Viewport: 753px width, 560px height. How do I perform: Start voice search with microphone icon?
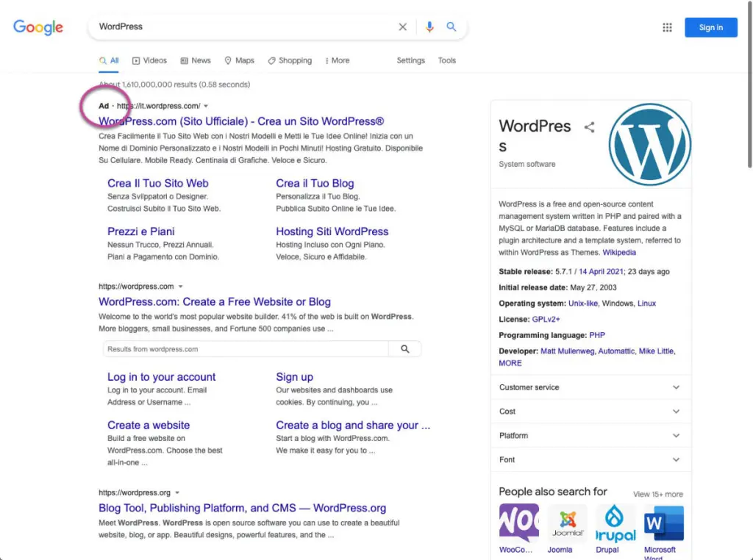[x=429, y=27]
